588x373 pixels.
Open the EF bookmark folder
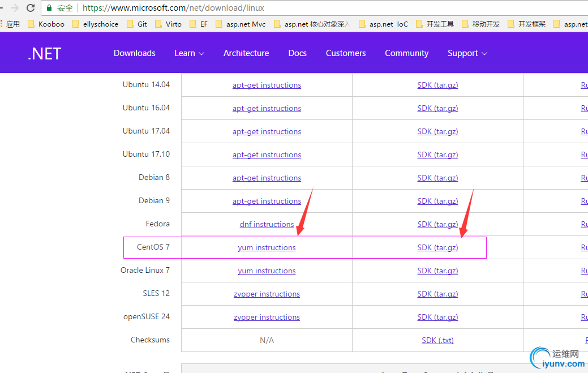click(x=199, y=24)
